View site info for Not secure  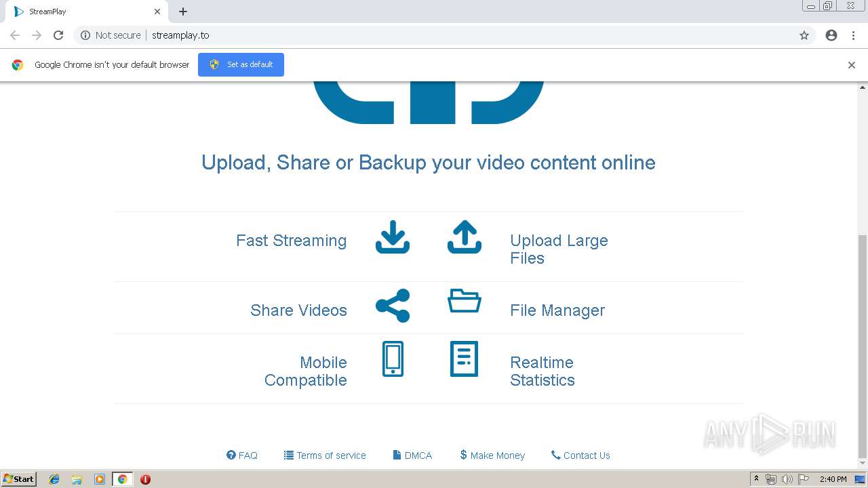[111, 35]
